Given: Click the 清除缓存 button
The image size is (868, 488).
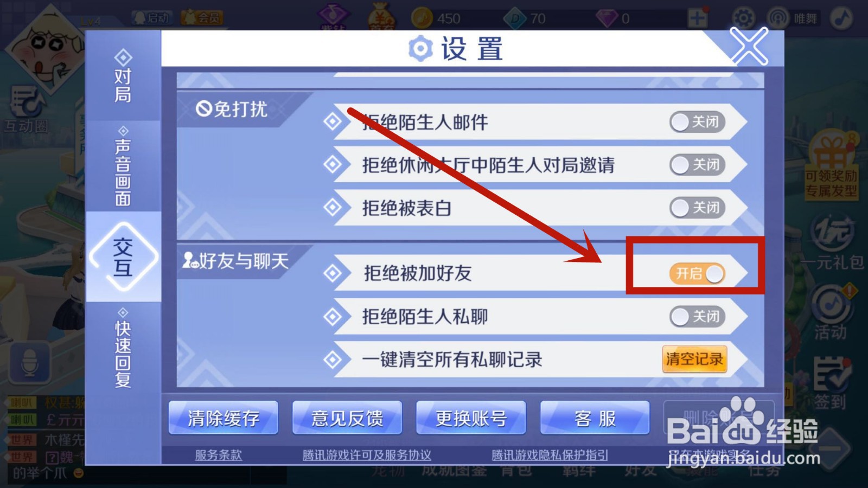Looking at the screenshot, I should point(224,418).
